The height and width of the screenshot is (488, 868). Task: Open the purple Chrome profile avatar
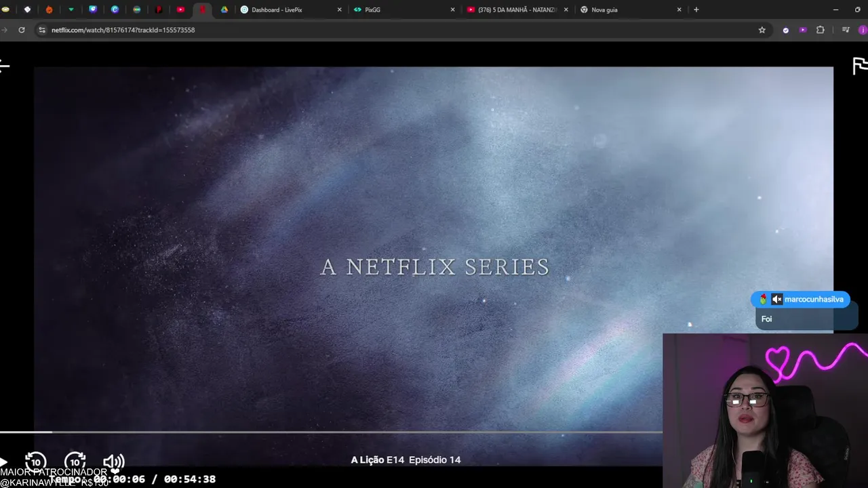[863, 30]
